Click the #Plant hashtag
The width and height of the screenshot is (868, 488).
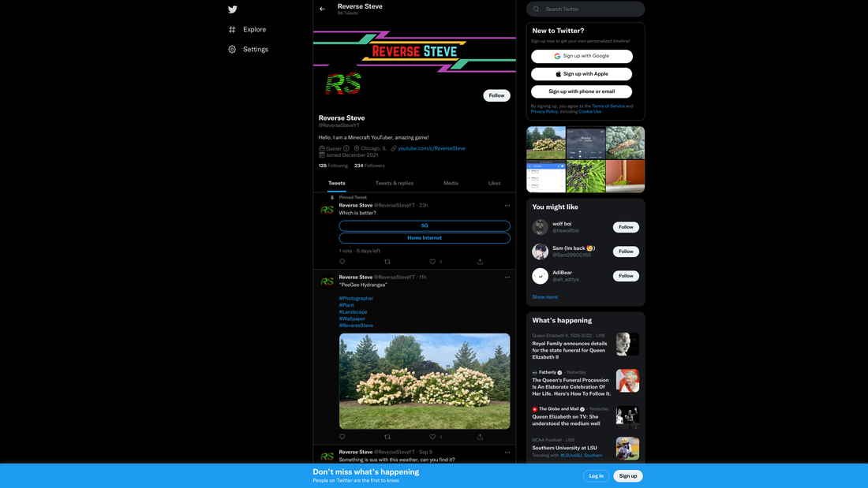[346, 305]
